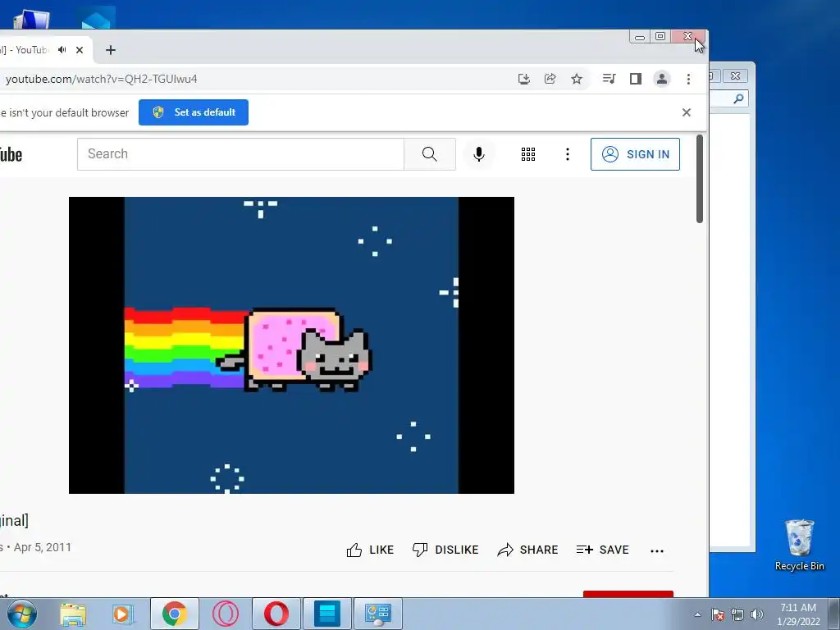Screen dimensions: 840x630
Task: Show hidden tray icons arrow
Action: 697,614
